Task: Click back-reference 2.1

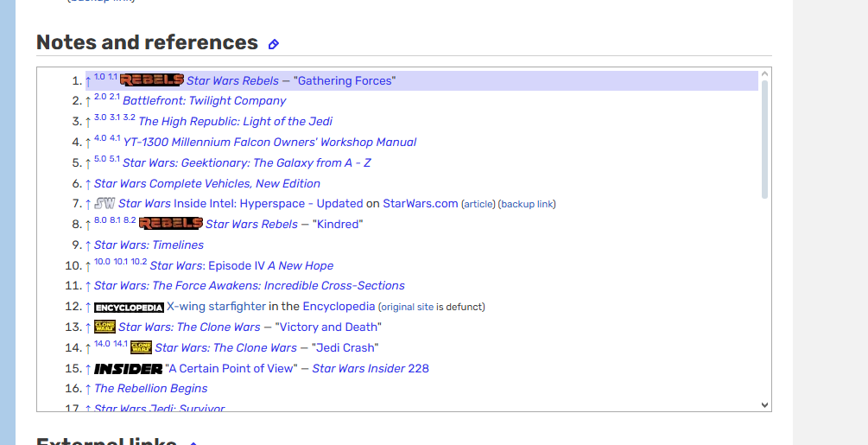Action: [115, 97]
